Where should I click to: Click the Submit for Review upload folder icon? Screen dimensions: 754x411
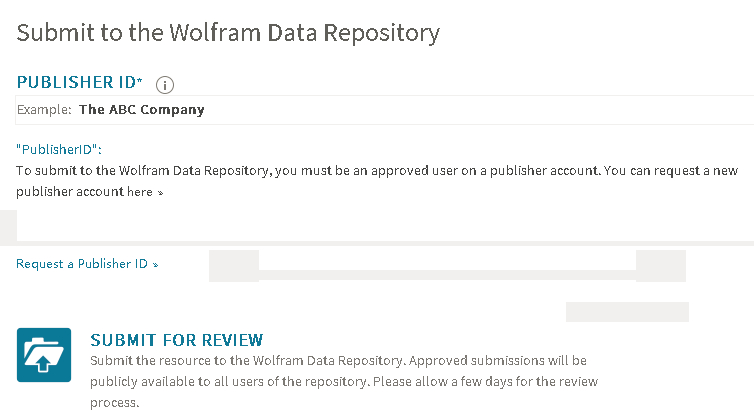point(44,355)
